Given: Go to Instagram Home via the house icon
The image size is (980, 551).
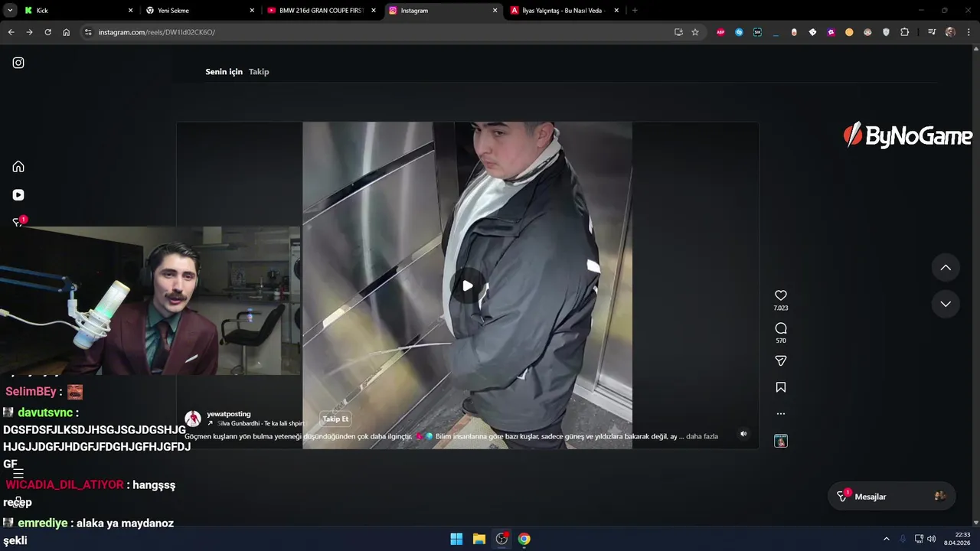Looking at the screenshot, I should coord(18,167).
